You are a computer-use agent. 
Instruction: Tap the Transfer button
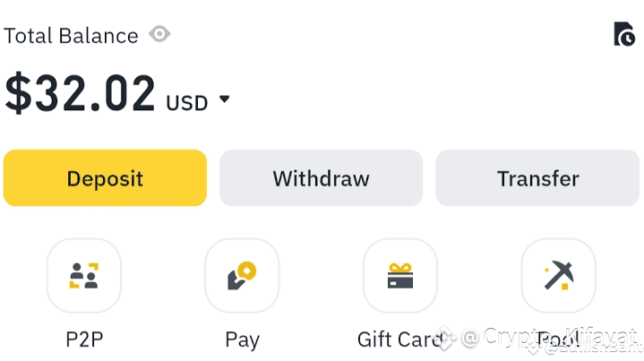(537, 178)
